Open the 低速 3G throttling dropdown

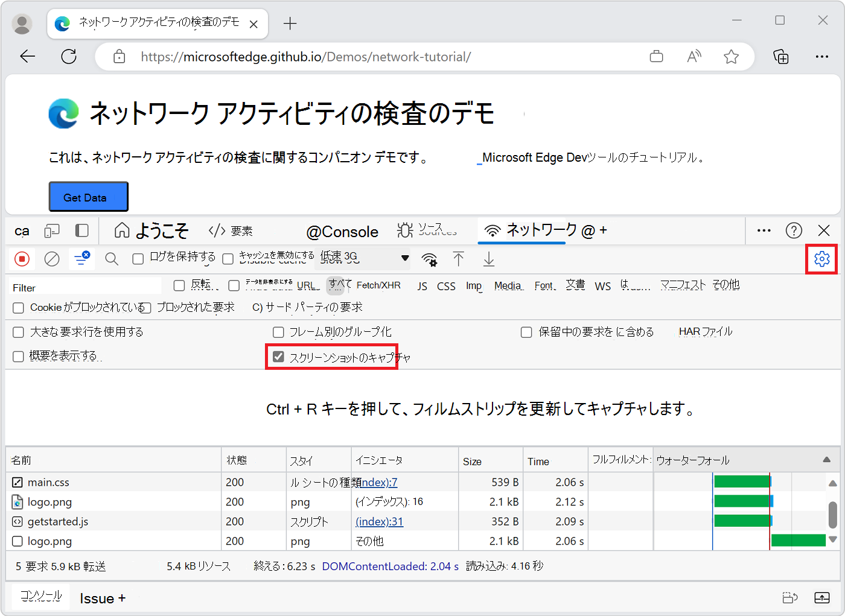click(362, 258)
